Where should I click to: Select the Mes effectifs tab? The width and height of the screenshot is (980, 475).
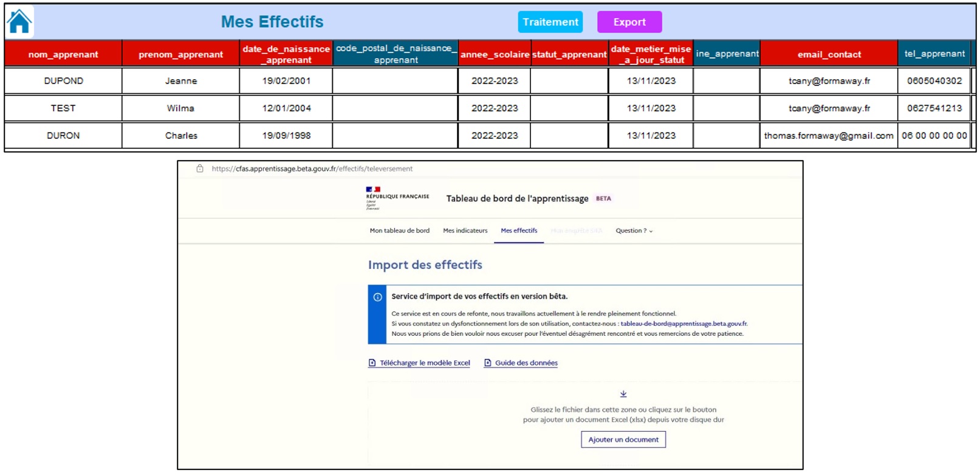[519, 231]
